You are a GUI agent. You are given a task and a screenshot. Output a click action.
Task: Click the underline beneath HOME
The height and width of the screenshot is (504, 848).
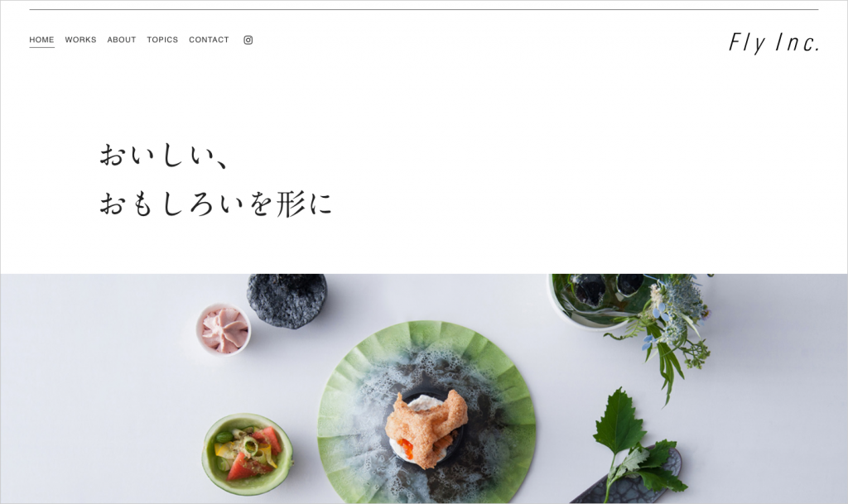pyautogui.click(x=41, y=47)
